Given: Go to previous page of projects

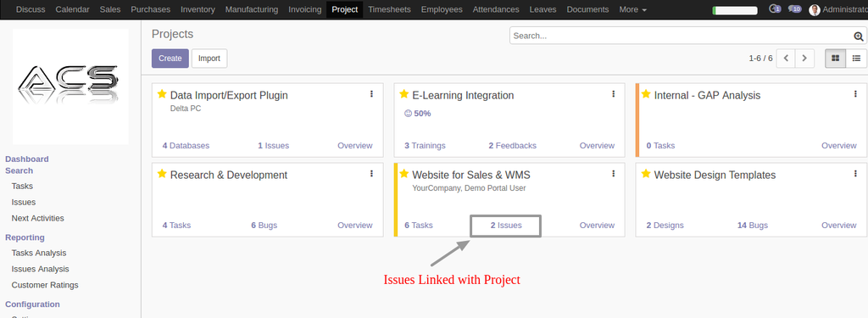Looking at the screenshot, I should [786, 59].
